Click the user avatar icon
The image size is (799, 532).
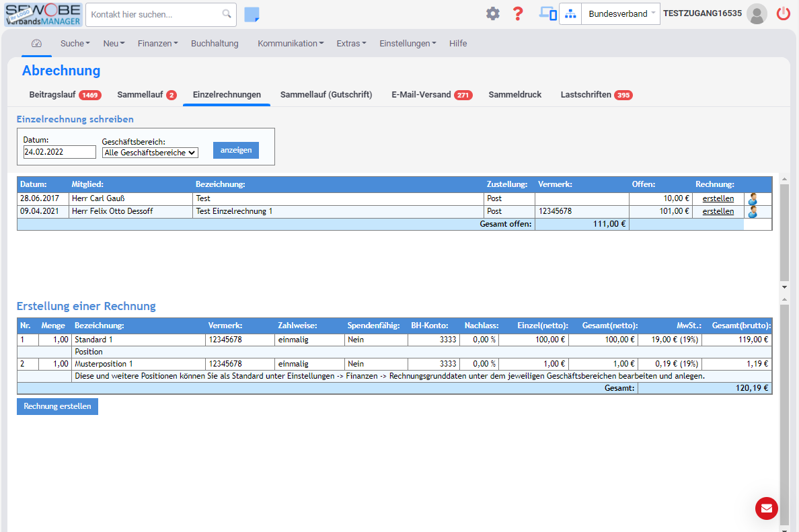coord(757,14)
